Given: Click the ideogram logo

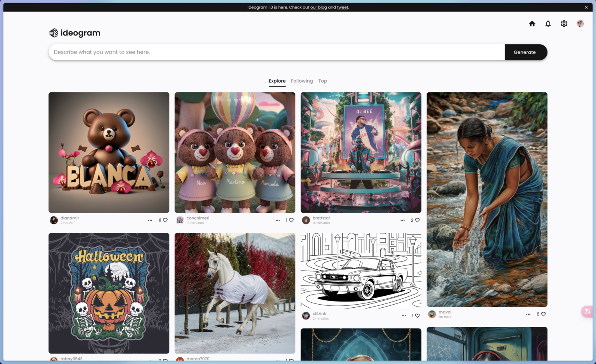Looking at the screenshot, I should pyautogui.click(x=74, y=33).
